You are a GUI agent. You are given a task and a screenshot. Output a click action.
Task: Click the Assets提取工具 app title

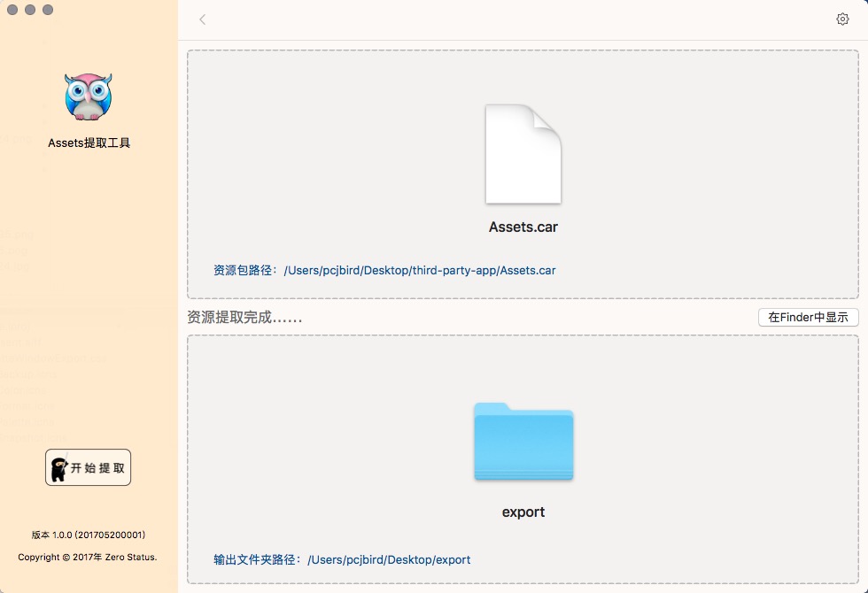pyautogui.click(x=89, y=142)
